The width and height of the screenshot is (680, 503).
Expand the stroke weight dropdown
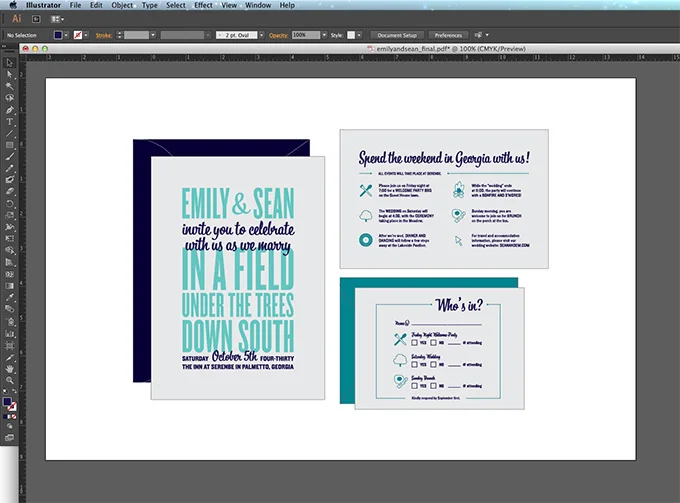point(153,35)
